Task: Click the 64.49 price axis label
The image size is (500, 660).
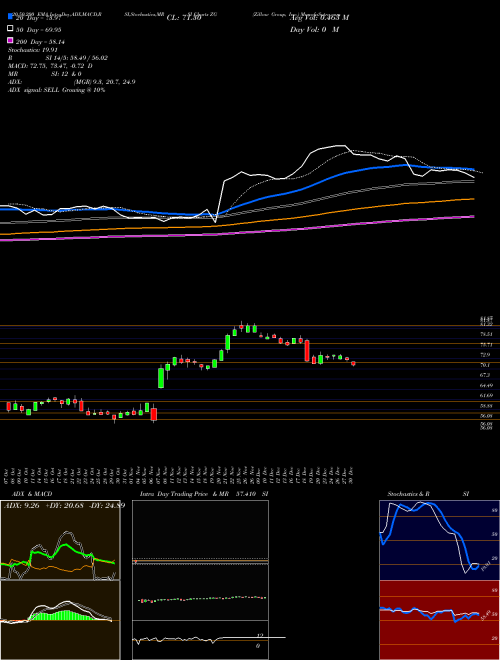Action: pos(487,385)
